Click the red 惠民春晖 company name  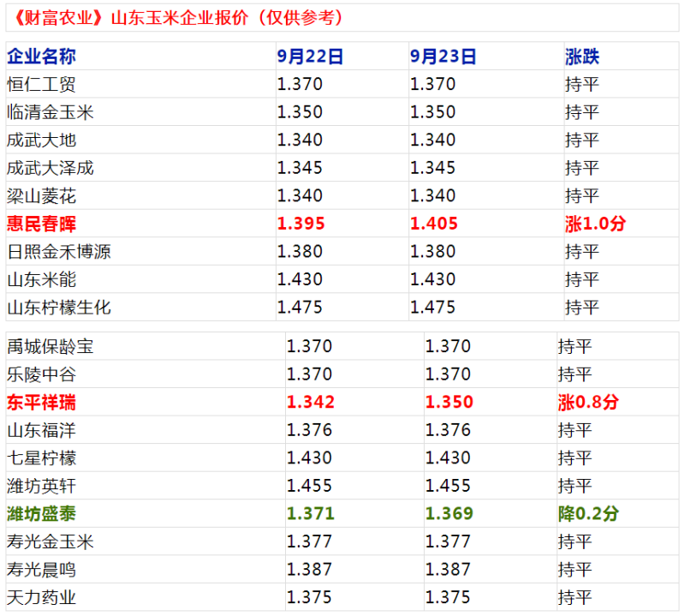coord(41,224)
